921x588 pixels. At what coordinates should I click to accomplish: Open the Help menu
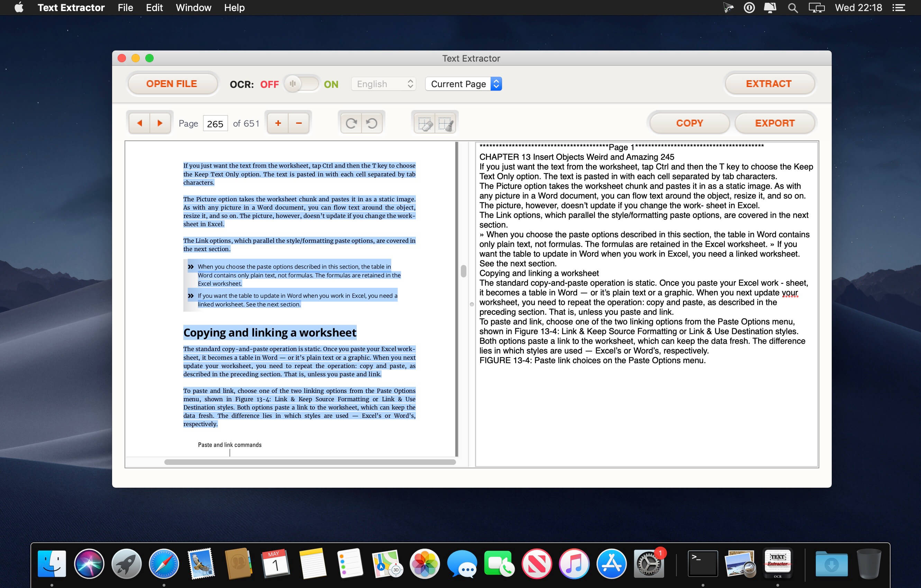[x=234, y=8]
